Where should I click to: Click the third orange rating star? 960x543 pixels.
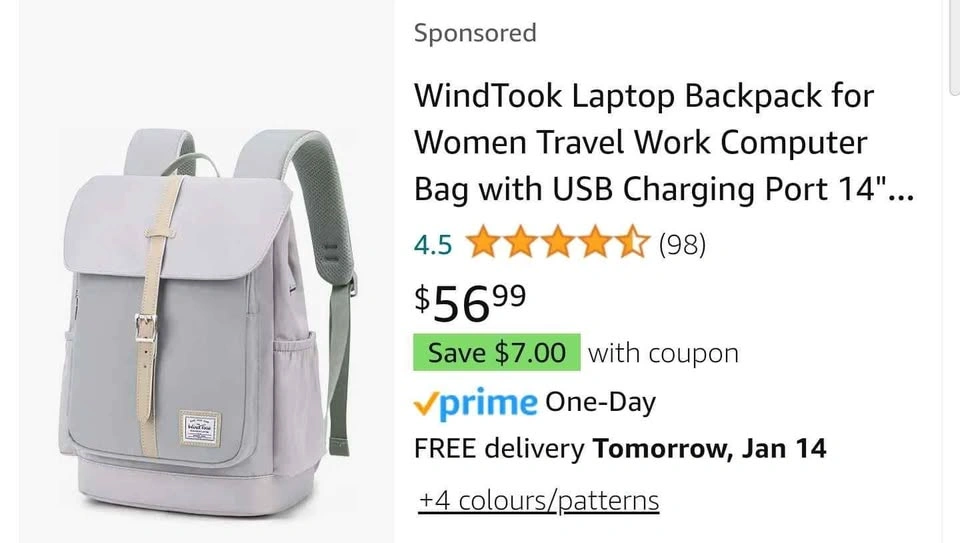(x=558, y=241)
